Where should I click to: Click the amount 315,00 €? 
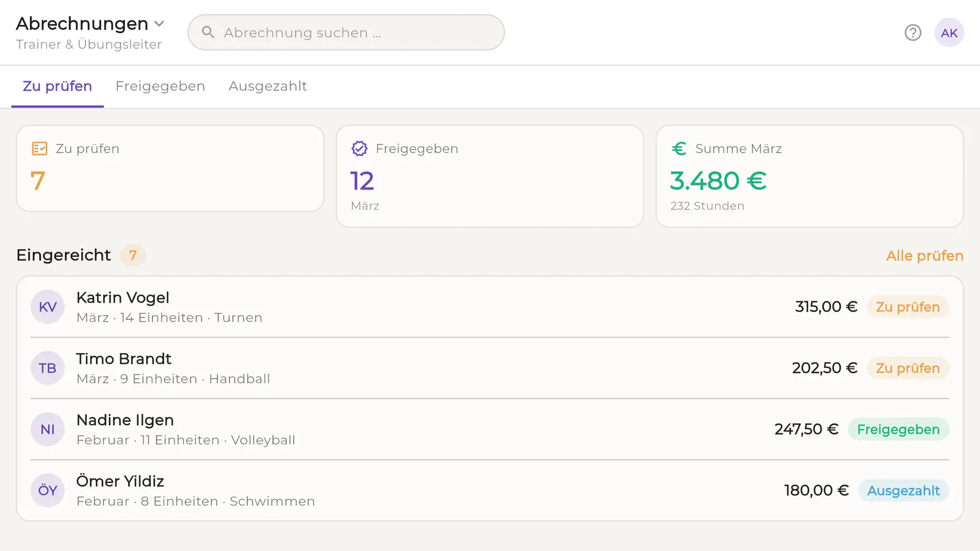826,307
